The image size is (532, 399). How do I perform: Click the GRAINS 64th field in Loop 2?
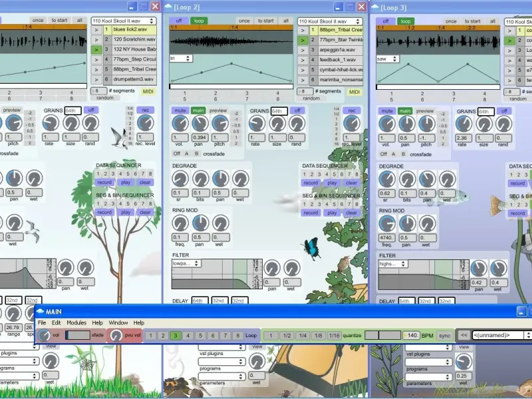coord(279,111)
